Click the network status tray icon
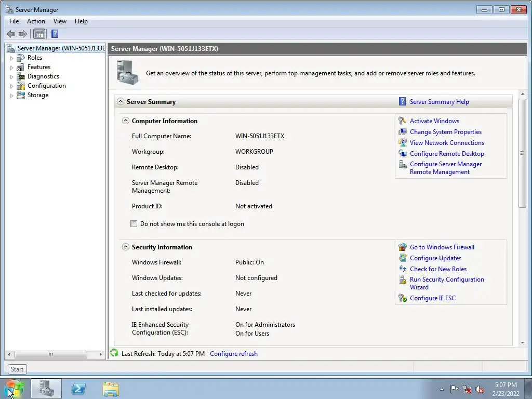532x399 pixels. 467,389
